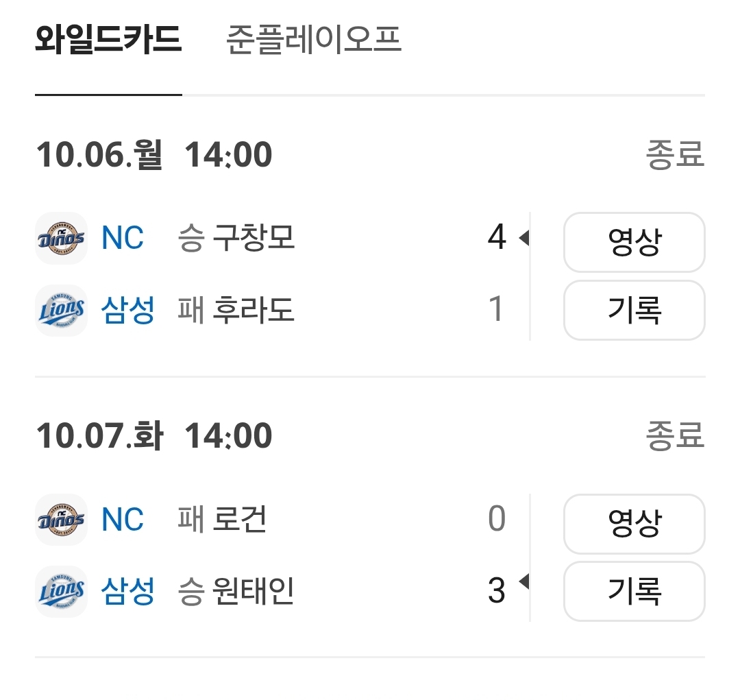The width and height of the screenshot is (740, 700).
Task: Tap the 10.07.화 14:00 game header
Action: click(x=154, y=436)
